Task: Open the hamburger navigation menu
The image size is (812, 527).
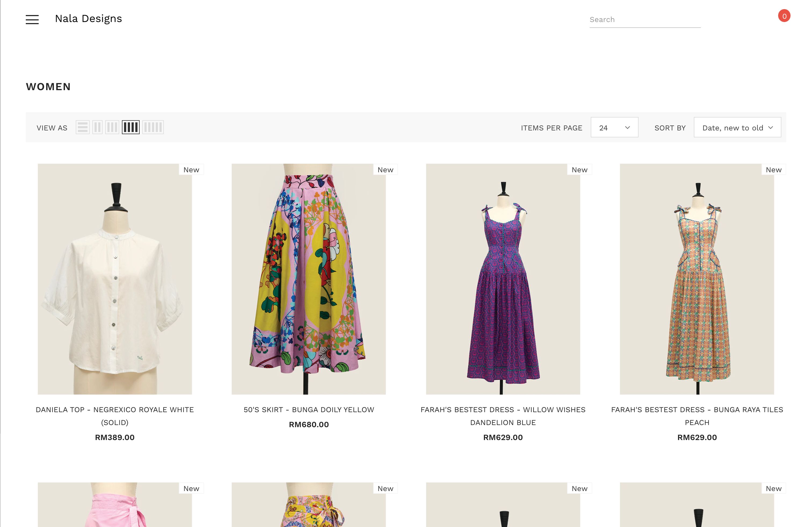Action: [x=32, y=19]
